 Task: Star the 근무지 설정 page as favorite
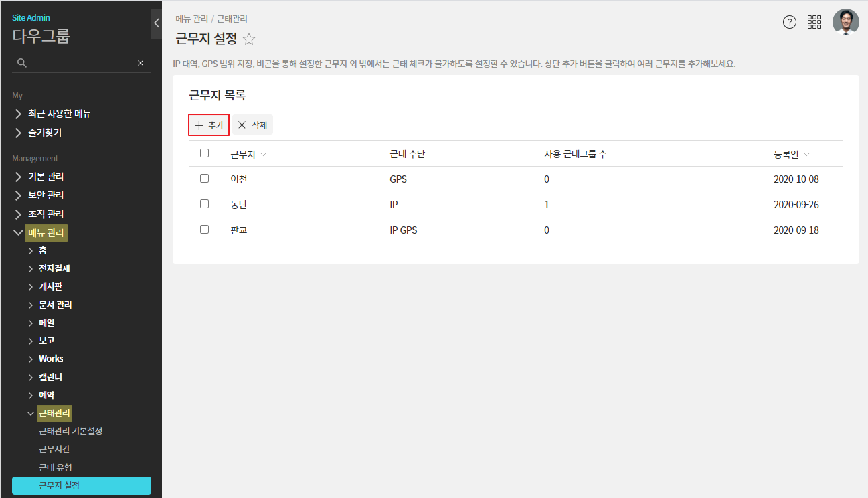click(249, 39)
